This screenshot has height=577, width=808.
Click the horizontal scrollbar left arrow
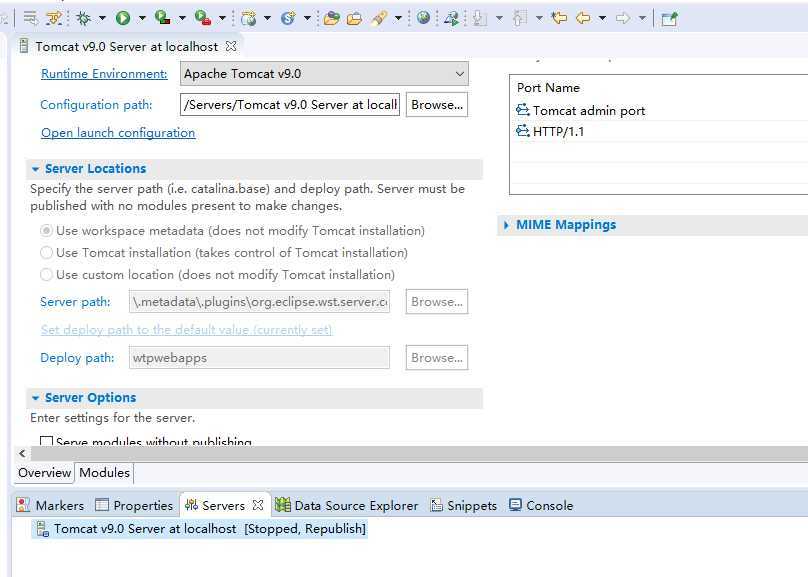(22, 454)
